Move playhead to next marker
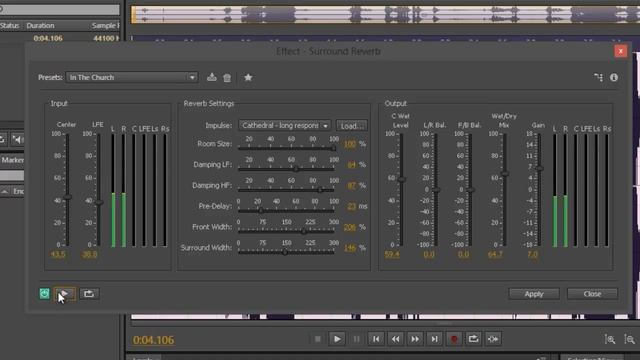640x360 pixels. 435,339
